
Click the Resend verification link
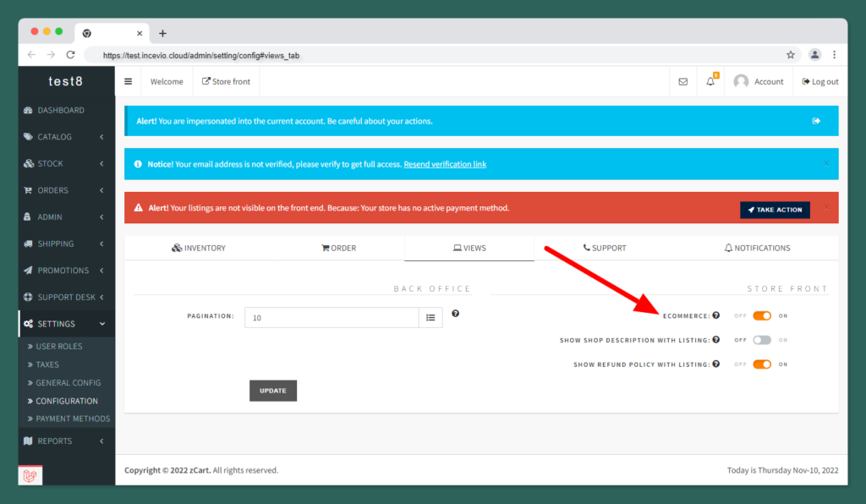click(445, 164)
